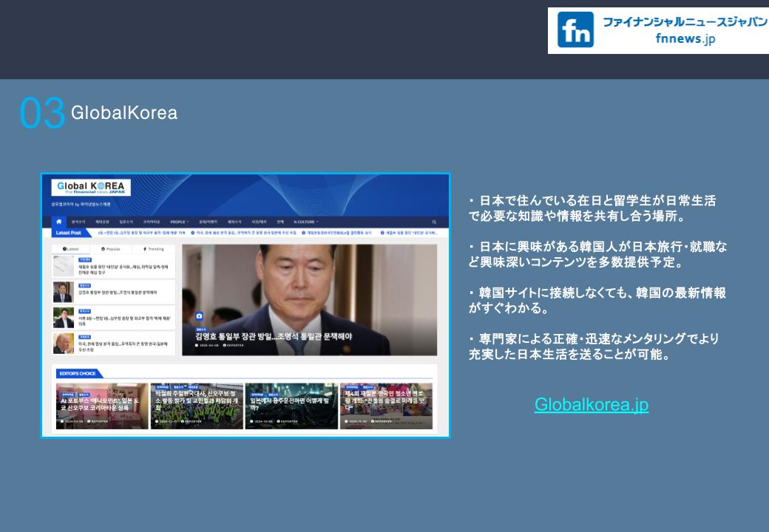Open the drunk driving in Japan article card

pyautogui.click(x=291, y=406)
